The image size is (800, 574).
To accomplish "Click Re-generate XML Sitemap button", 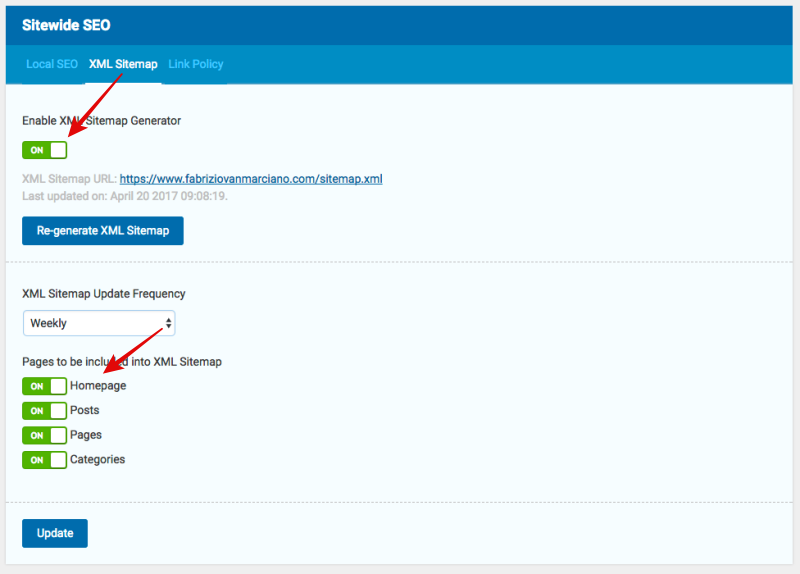I will tap(103, 231).
